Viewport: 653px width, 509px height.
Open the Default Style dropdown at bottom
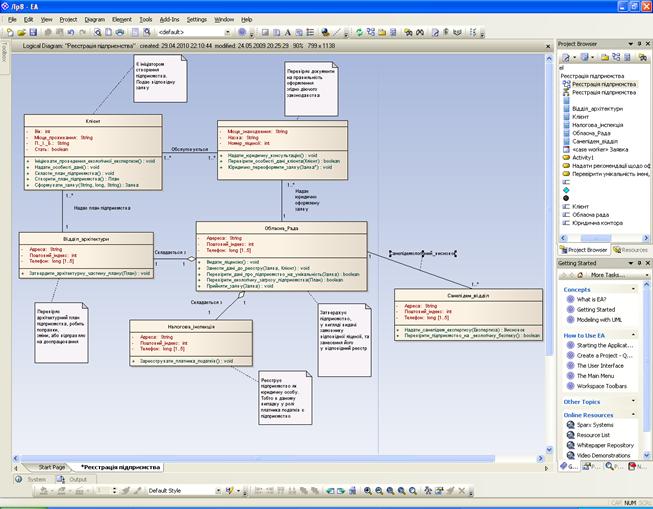coord(184,491)
